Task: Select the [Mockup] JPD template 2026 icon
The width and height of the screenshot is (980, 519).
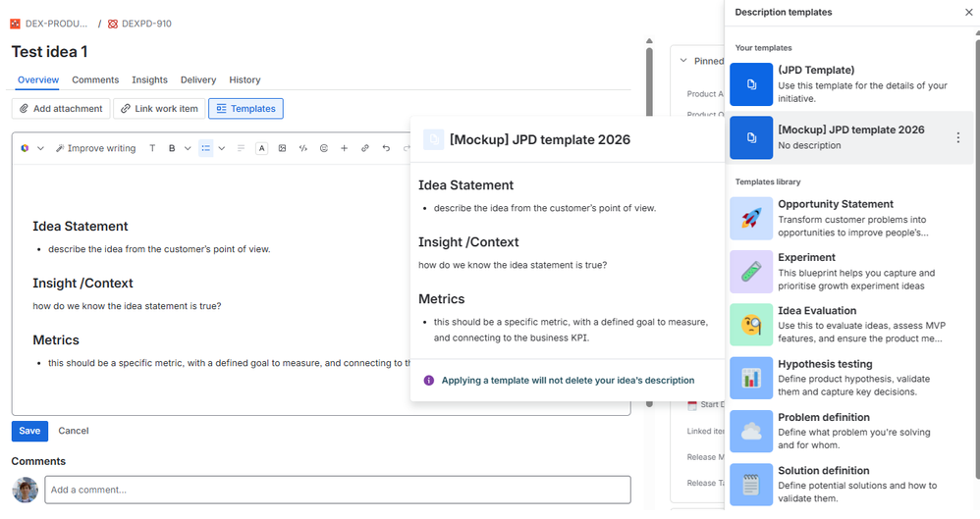Action: click(751, 137)
